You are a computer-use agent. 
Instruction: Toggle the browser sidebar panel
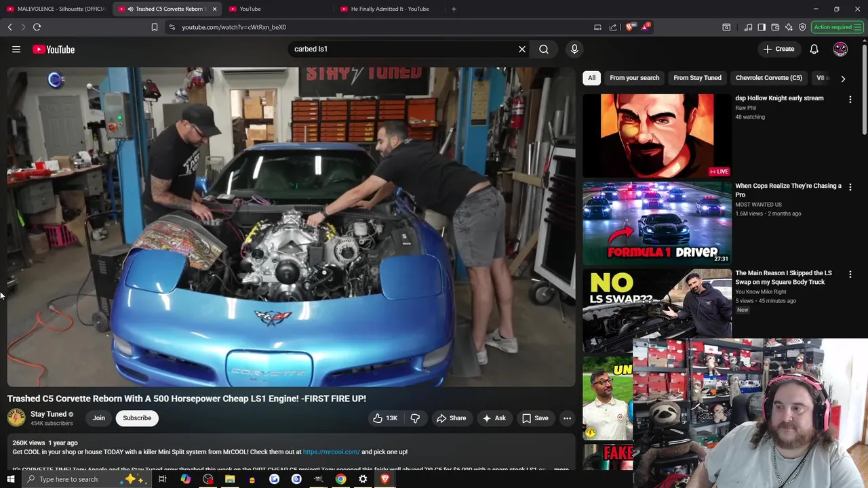[762, 27]
